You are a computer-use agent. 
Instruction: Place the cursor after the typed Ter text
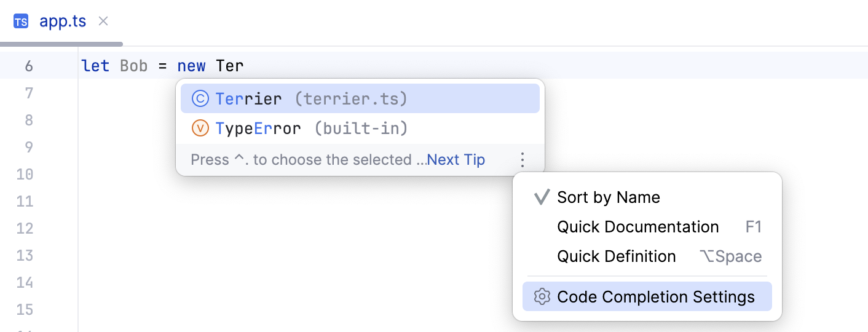click(x=244, y=66)
